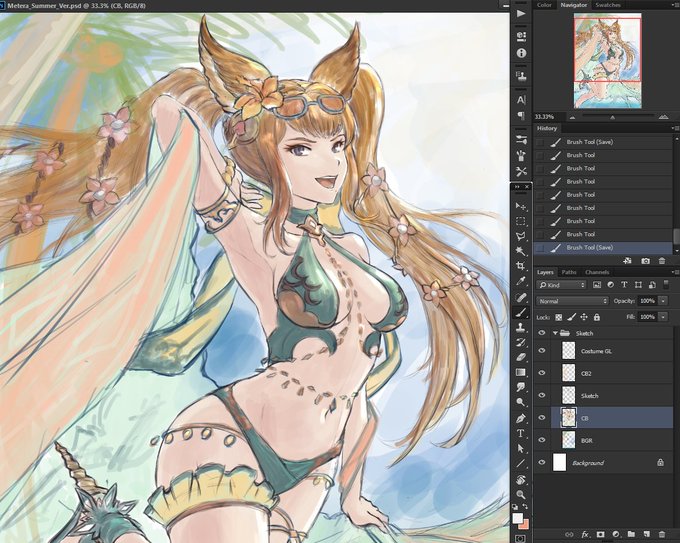
Task: Select the Gradient tool
Action: tap(521, 372)
